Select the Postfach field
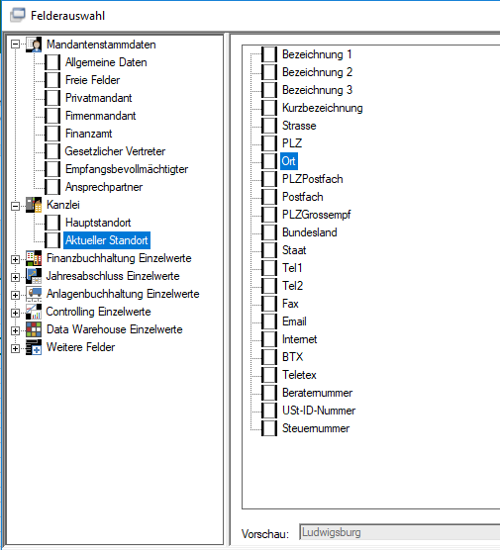Screen dimensions: 500x550 pyautogui.click(x=302, y=197)
